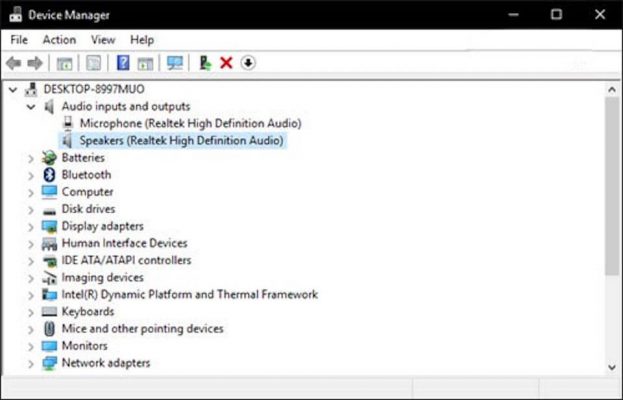Open the View menu

click(103, 40)
